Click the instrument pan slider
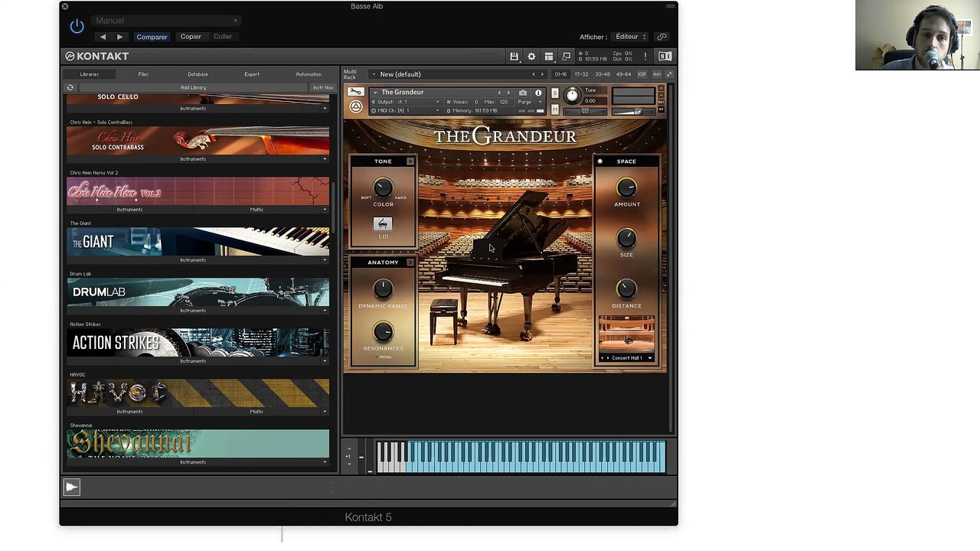 tap(585, 111)
